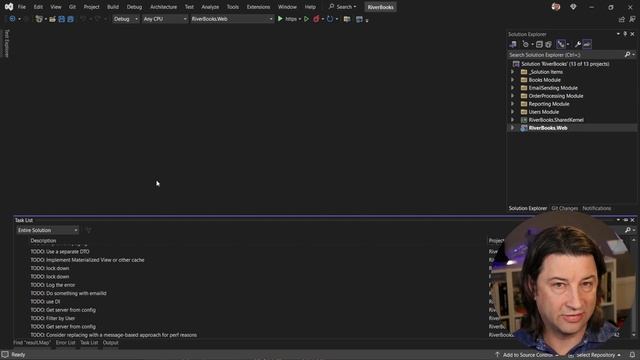Click the Save toolbar icon

click(62, 19)
